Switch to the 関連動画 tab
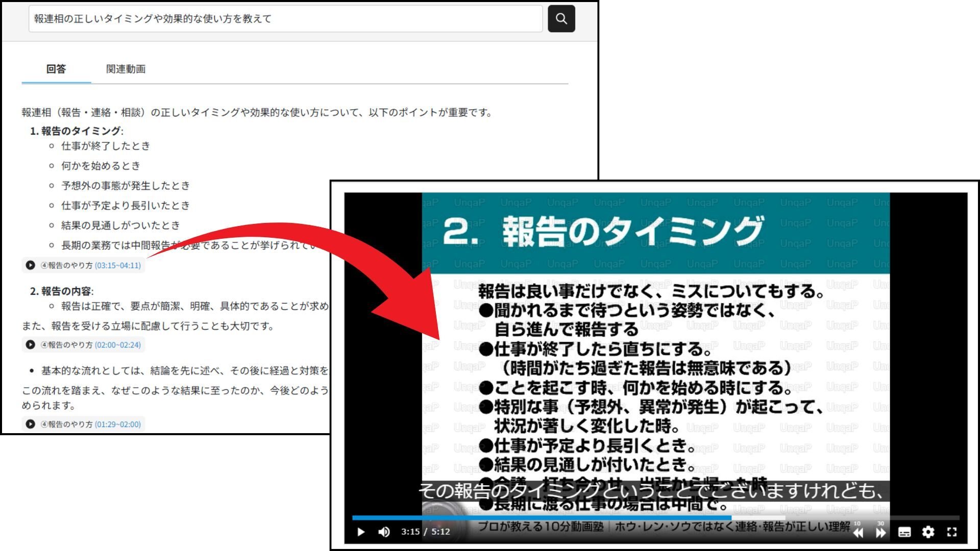The image size is (980, 551). (x=126, y=69)
